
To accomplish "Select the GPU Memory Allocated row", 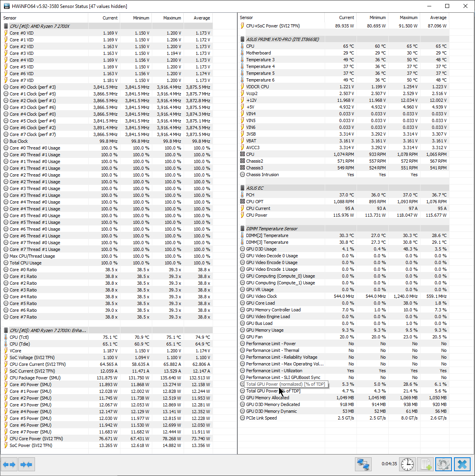I will coord(343,398).
